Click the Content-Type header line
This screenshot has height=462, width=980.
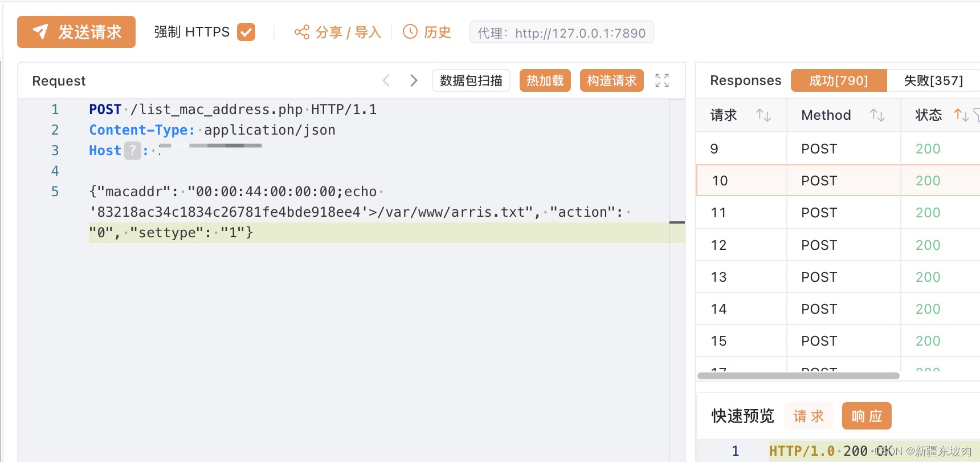click(212, 130)
